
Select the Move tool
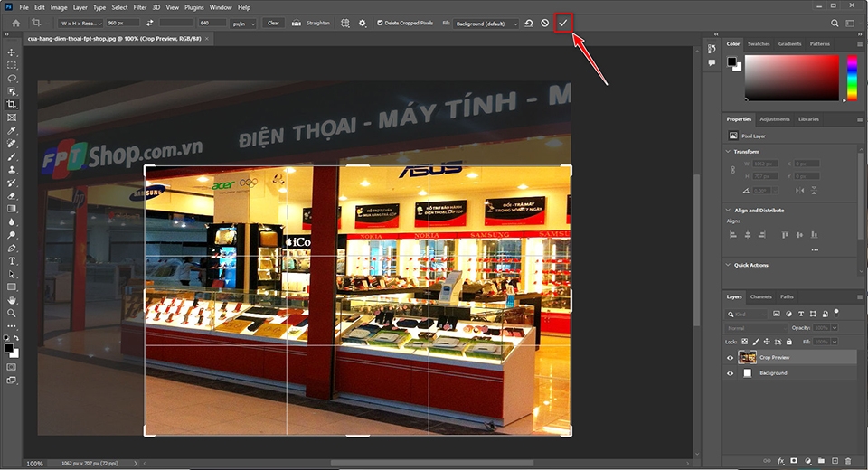point(12,52)
